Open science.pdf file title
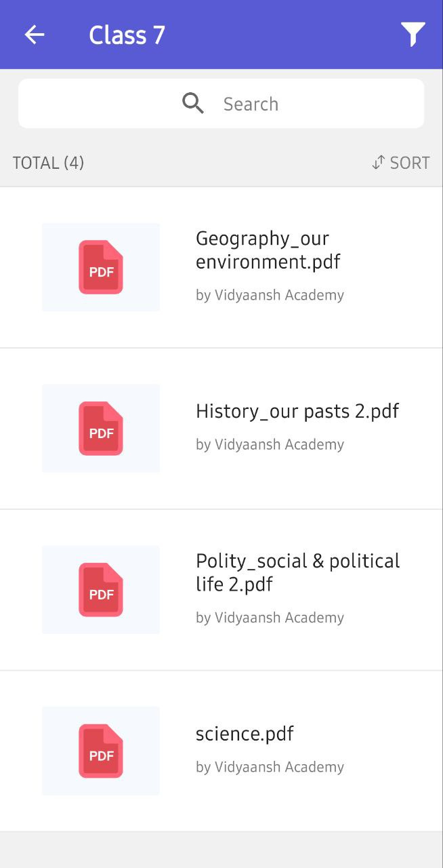443x868 pixels. [x=245, y=734]
